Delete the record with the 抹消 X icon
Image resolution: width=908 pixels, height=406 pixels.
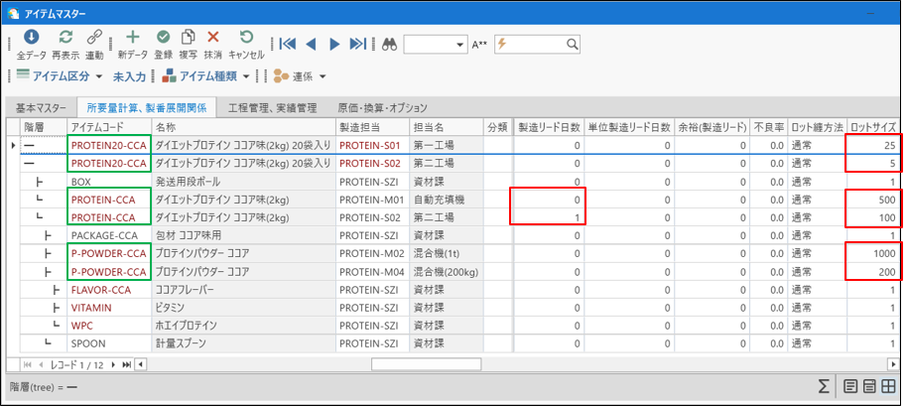(x=213, y=38)
